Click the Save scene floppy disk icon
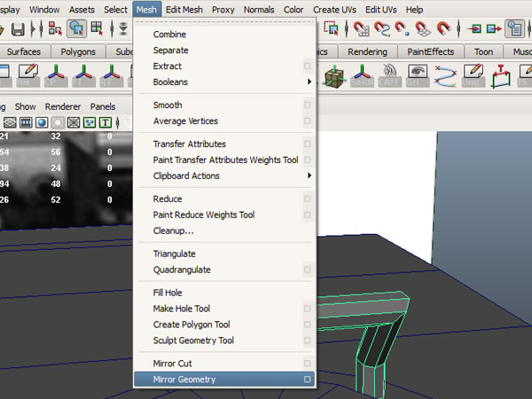This screenshot has width=532, height=399. tap(18, 28)
